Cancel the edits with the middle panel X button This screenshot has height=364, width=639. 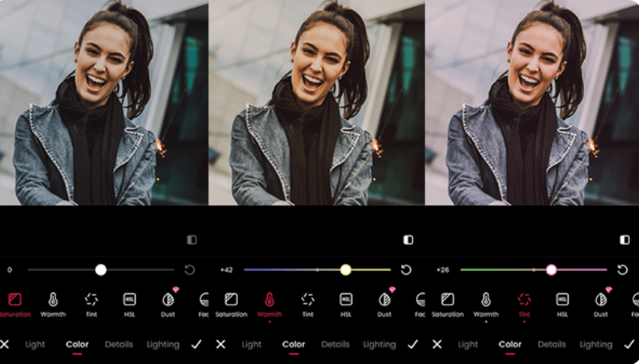(x=220, y=344)
